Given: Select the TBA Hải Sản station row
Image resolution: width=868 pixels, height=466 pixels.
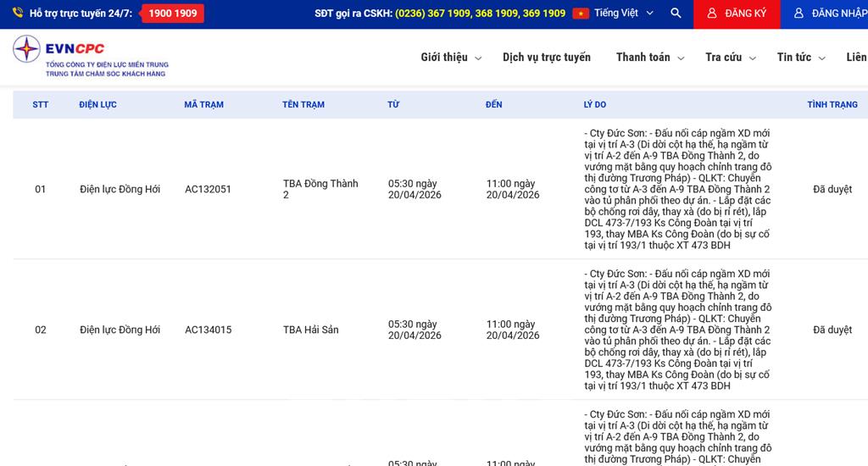Looking at the screenshot, I should [310, 330].
